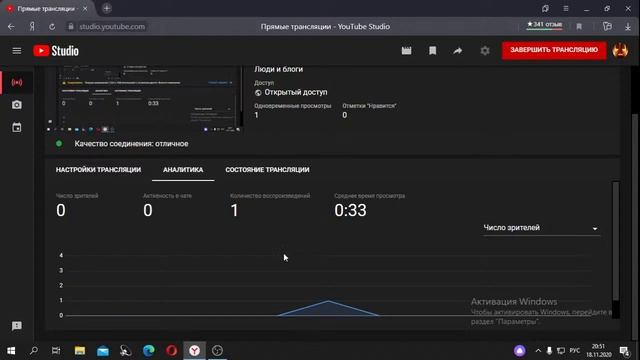Click the Люди и блоги category text
This screenshot has height=360, width=640.
pyautogui.click(x=278, y=69)
